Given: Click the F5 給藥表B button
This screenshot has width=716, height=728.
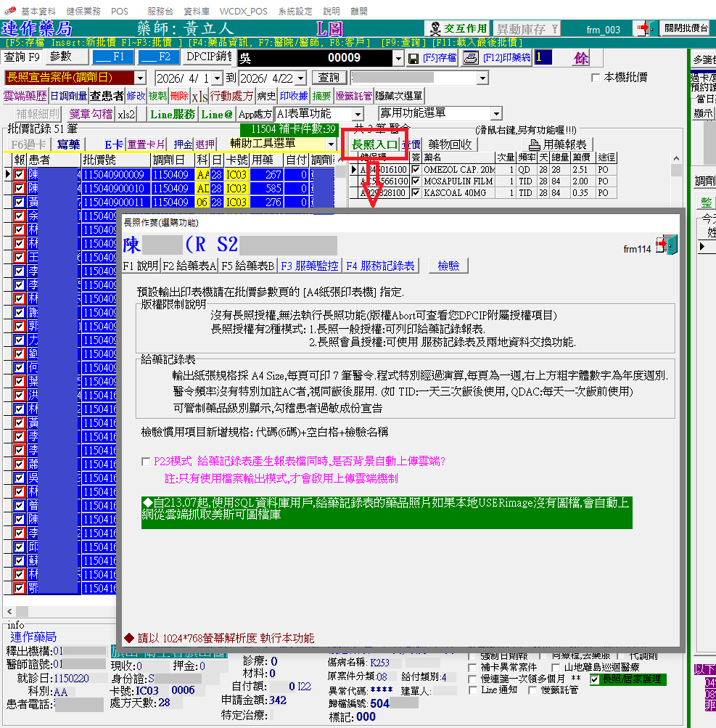Looking at the screenshot, I should [248, 266].
